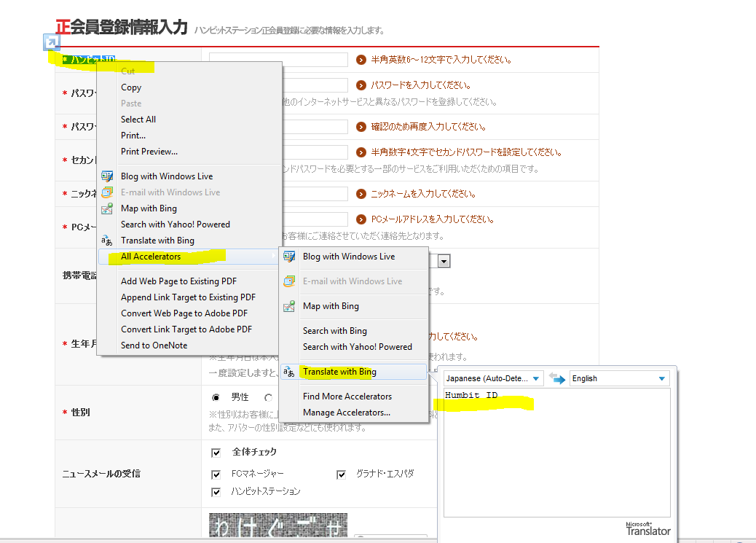Expand the All Accelerators submenu
Viewport: 756px width, 543px height.
point(189,257)
